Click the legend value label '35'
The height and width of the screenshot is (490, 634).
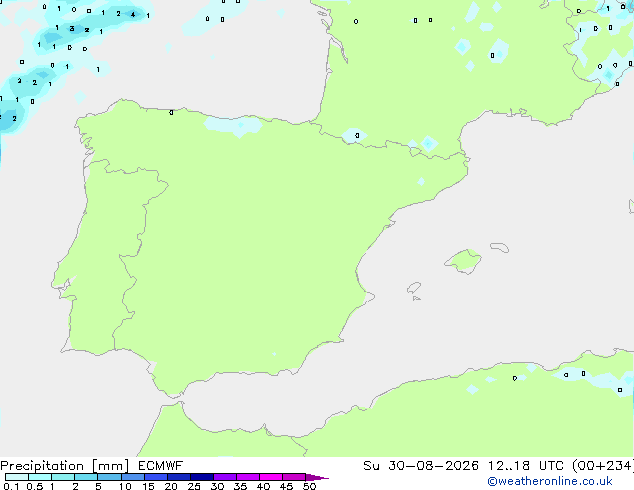240,486
